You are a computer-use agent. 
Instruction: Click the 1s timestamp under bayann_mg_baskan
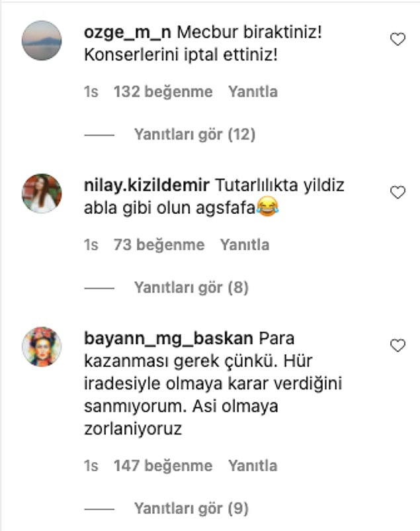tap(91, 465)
